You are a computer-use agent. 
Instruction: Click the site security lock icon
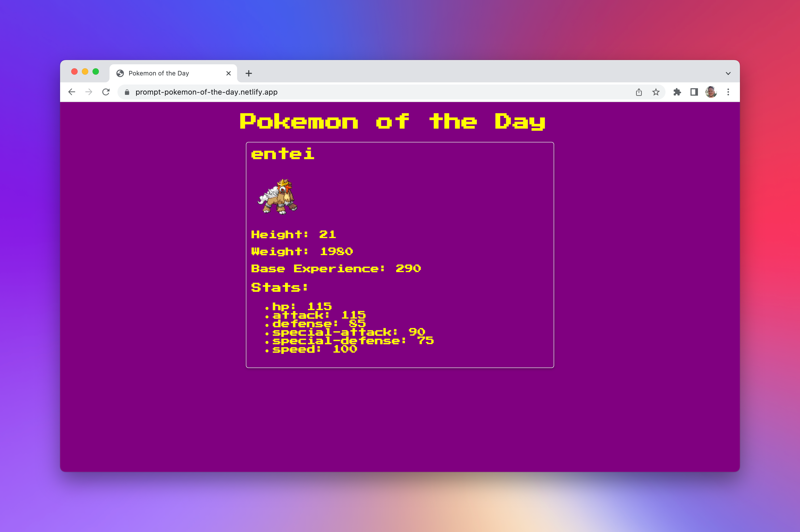[129, 92]
